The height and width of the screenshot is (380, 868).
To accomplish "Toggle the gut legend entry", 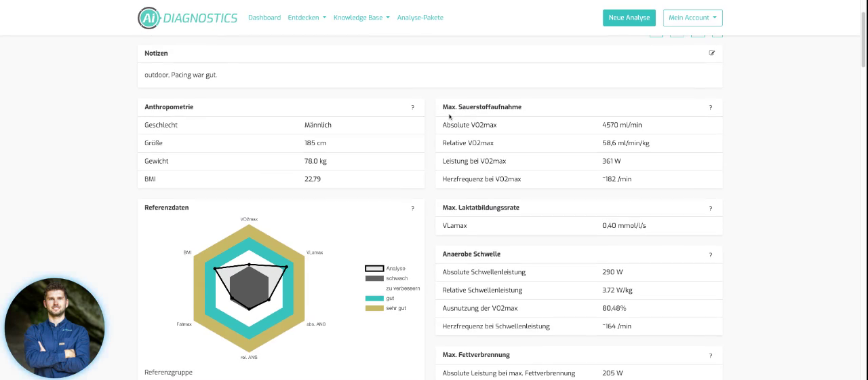I will [x=379, y=299].
